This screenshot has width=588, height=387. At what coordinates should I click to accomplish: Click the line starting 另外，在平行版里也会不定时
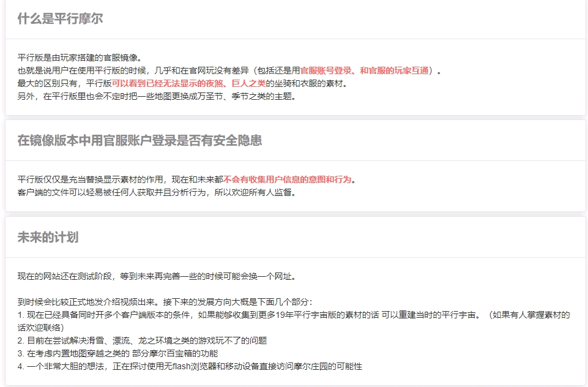(157, 97)
